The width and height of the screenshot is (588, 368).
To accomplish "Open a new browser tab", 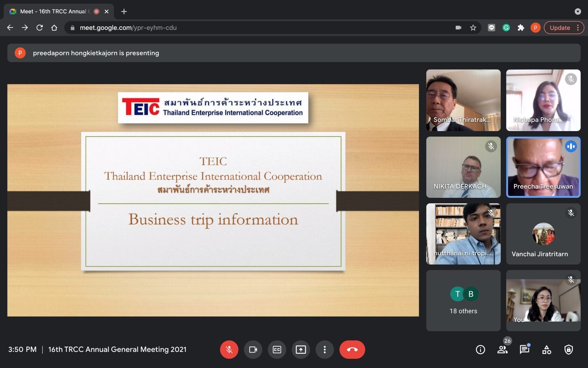I will point(124,12).
